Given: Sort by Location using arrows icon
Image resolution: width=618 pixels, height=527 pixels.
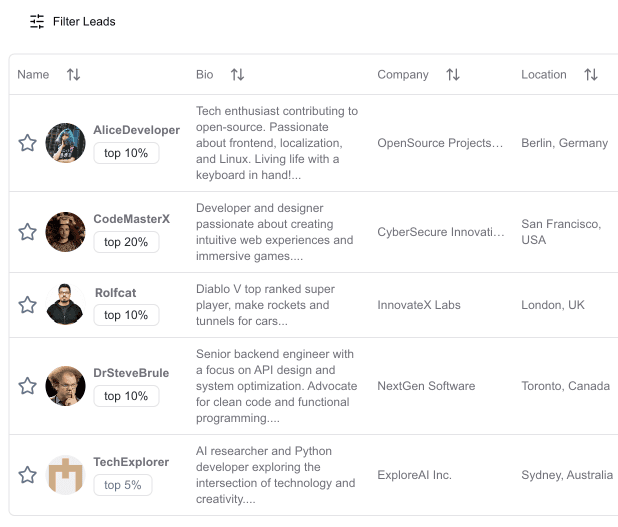Looking at the screenshot, I should coord(591,74).
